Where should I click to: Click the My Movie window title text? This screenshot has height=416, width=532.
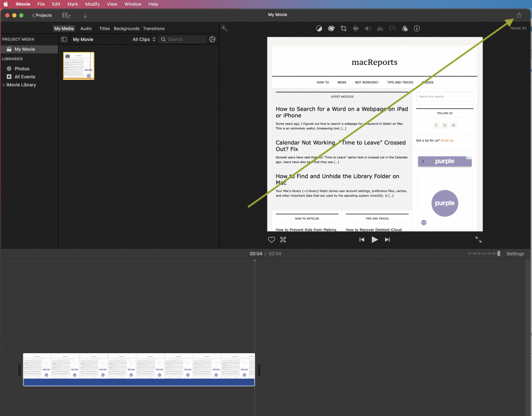tap(277, 15)
